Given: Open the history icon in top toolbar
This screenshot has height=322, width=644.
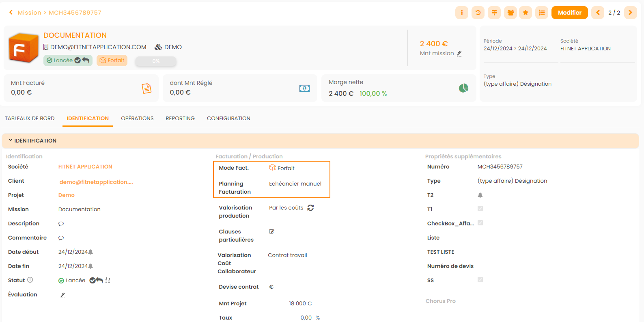Looking at the screenshot, I should click(478, 13).
